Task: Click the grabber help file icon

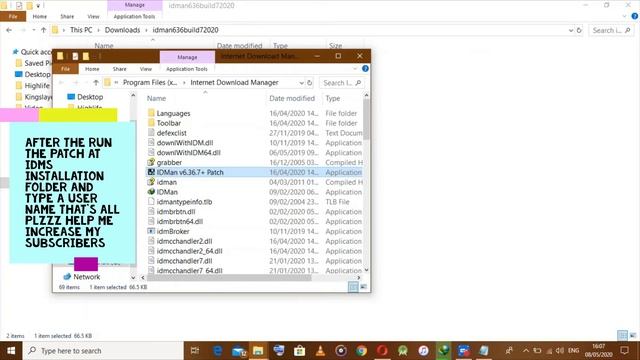Action: (x=151, y=162)
